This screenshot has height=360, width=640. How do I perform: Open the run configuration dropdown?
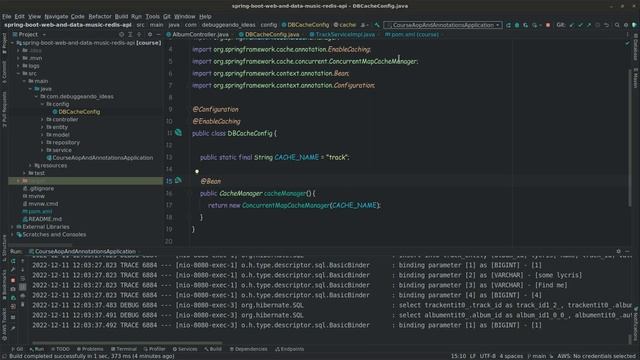tap(443, 25)
